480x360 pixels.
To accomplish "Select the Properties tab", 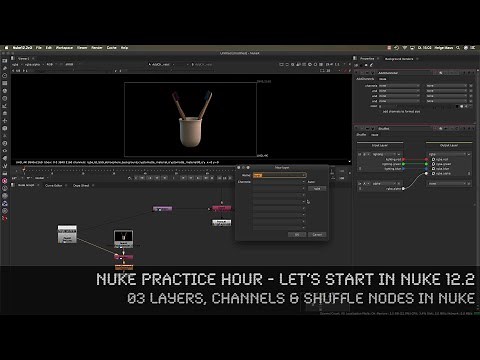I will tap(367, 59).
